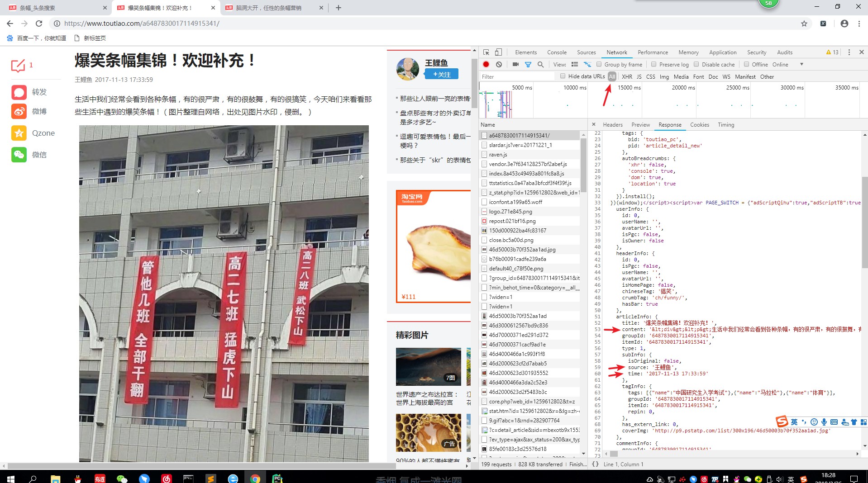The image size is (868, 483).
Task: Share the article to 微博
Action: pyautogui.click(x=19, y=111)
